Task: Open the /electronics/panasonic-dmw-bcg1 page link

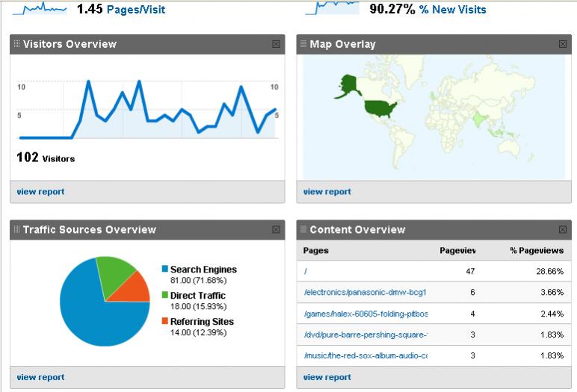Action: point(365,293)
